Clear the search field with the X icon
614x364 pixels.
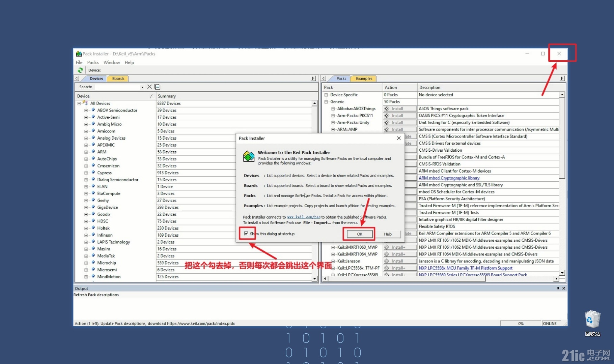[x=149, y=87]
